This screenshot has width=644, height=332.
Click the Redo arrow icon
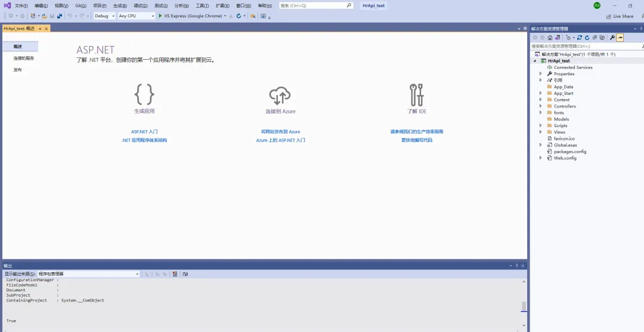(82, 16)
